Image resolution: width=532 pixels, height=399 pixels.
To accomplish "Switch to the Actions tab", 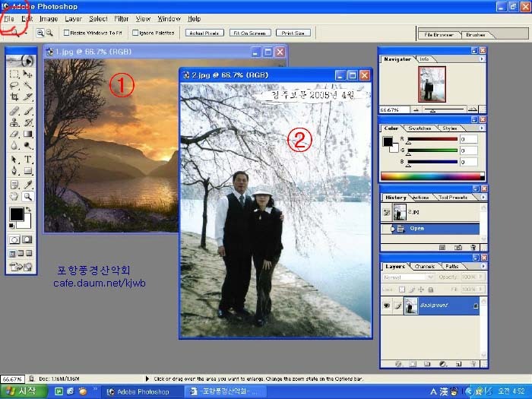I will click(421, 197).
